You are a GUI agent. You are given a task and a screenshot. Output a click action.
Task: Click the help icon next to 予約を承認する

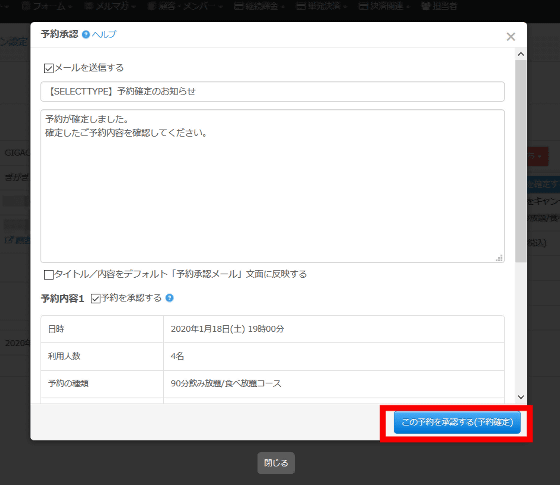(170, 298)
